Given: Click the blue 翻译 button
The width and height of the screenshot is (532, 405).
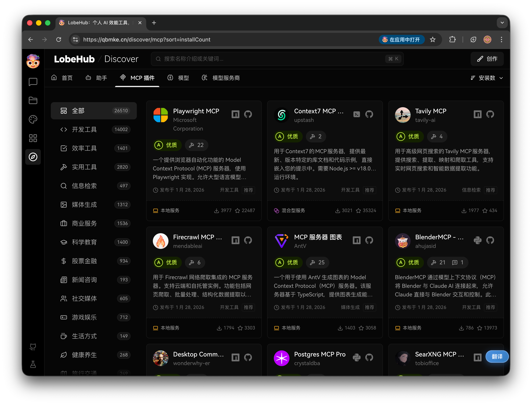Looking at the screenshot, I should [x=497, y=356].
